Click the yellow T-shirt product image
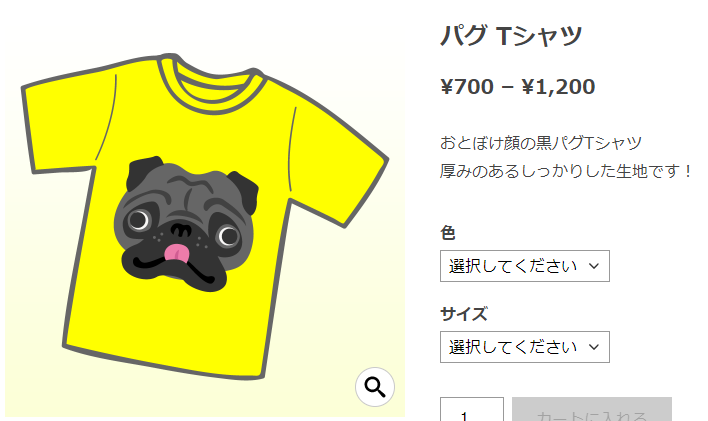 point(205,217)
